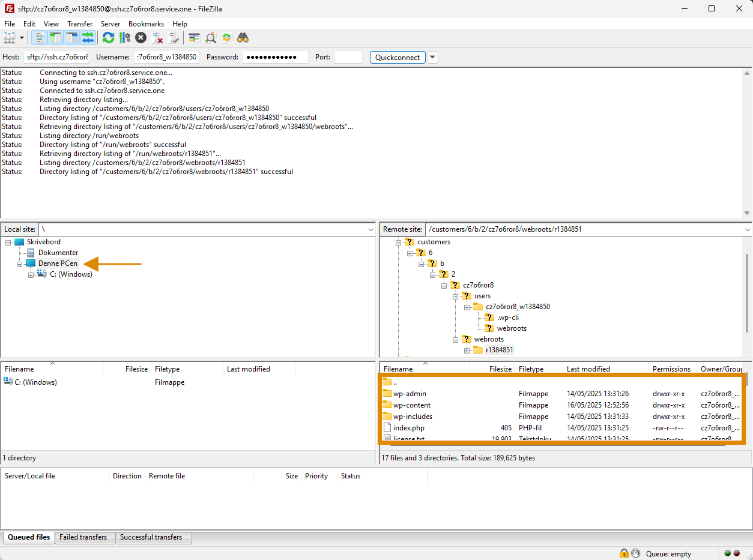Viewport: 753px width, 560px height.
Task: Open the Edit menu
Action: [x=29, y=24]
